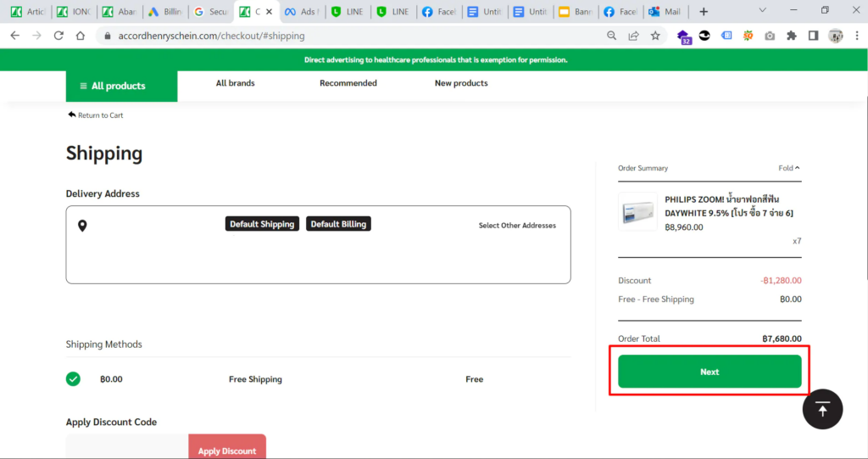The height and width of the screenshot is (459, 868).
Task: Open the All products menu
Action: point(121,86)
